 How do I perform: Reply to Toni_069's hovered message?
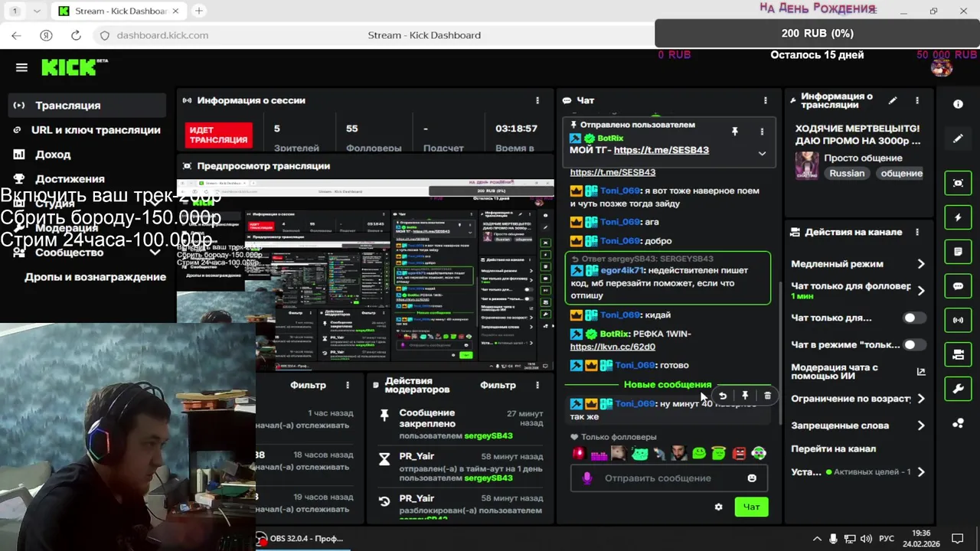coord(722,396)
